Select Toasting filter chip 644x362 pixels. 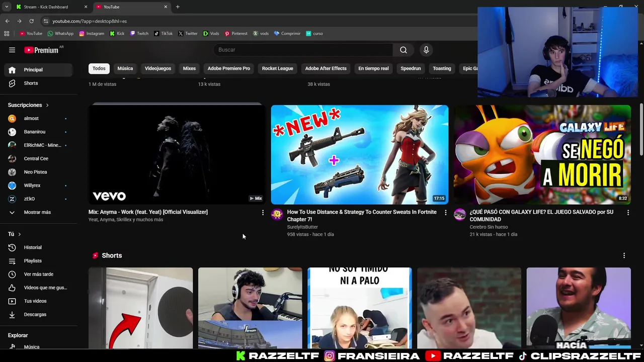(442, 68)
